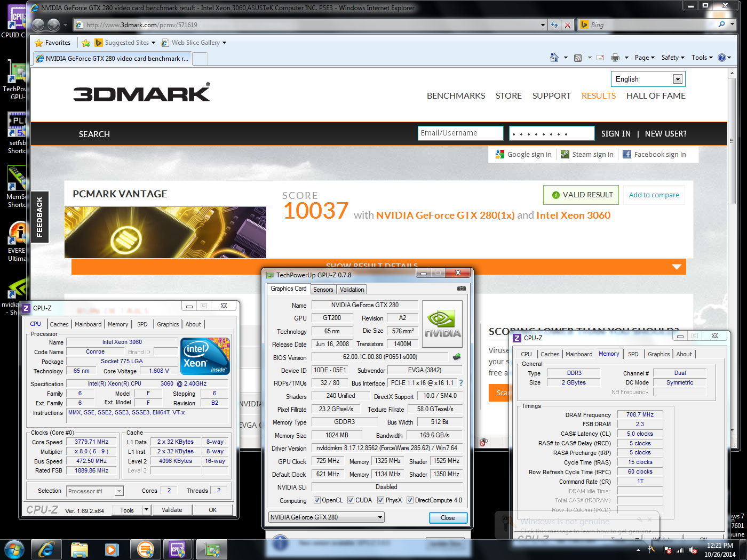Screen dimensions: 747x560
Task: Switch to Caches tab in left CPU-Z window
Action: tap(59, 324)
